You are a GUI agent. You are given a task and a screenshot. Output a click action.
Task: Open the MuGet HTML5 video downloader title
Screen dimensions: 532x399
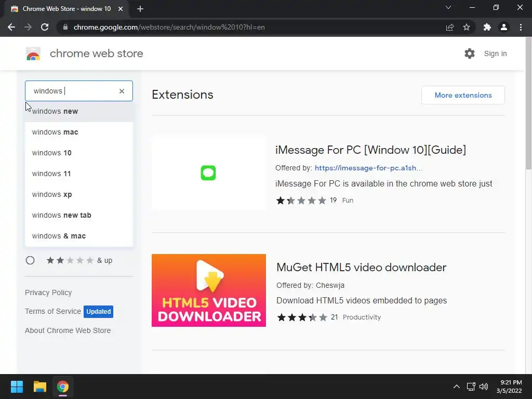(362, 268)
